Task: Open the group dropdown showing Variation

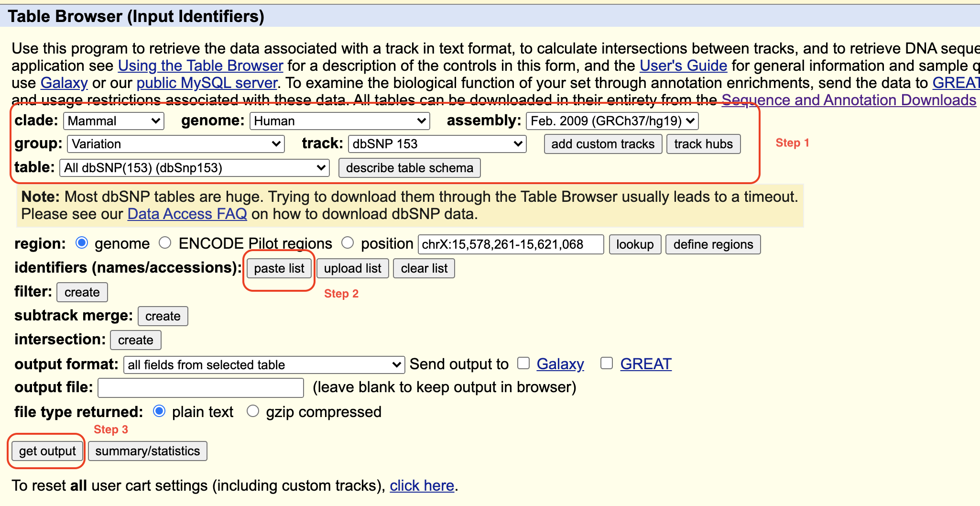Action: [175, 144]
